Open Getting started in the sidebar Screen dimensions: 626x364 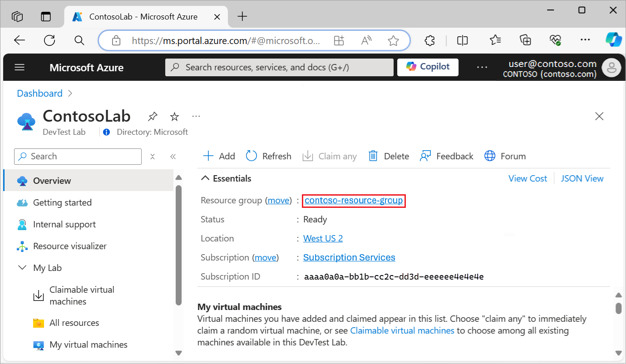point(62,202)
